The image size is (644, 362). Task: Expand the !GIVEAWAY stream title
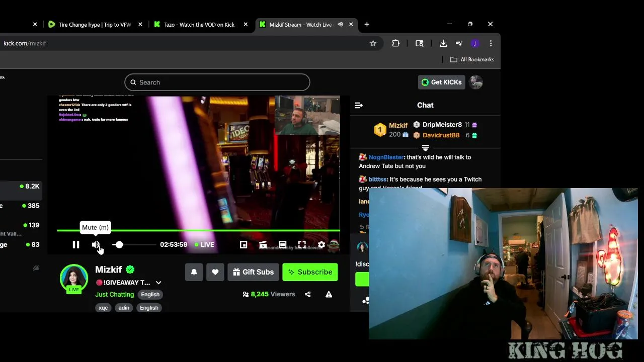point(158,283)
